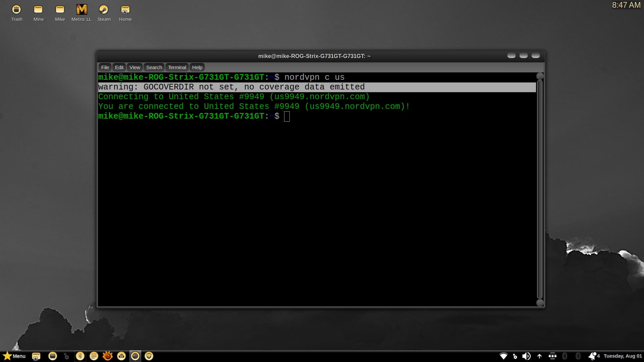Image resolution: width=644 pixels, height=362 pixels.
Task: Click the terminal cursor at the empty prompt
Action: coord(287,117)
